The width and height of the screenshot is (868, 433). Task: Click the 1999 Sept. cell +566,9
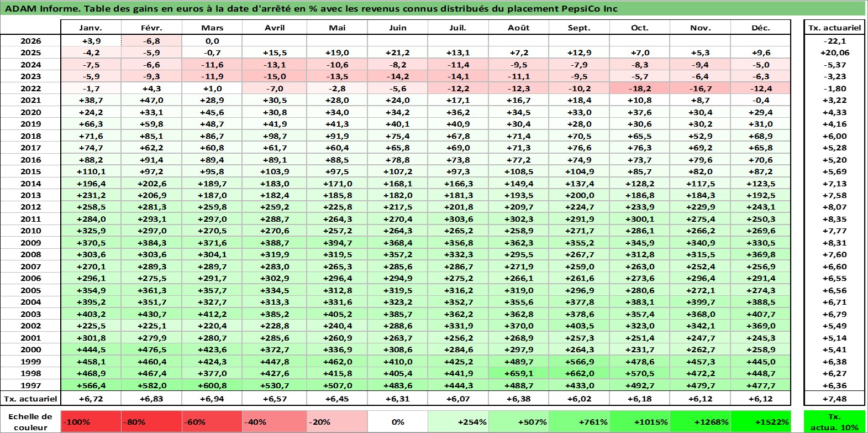[x=579, y=362]
